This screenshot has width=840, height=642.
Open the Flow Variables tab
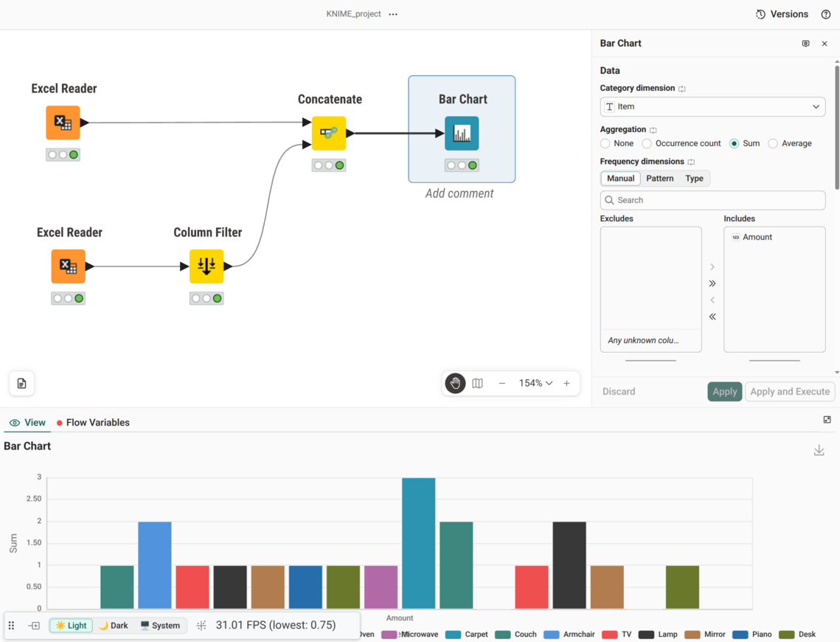pyautogui.click(x=93, y=422)
